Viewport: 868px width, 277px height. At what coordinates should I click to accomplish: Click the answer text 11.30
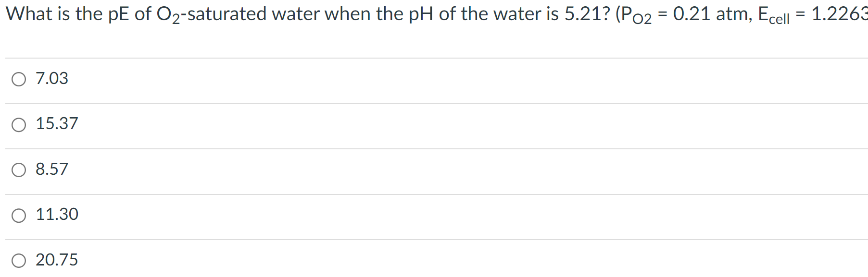[57, 214]
